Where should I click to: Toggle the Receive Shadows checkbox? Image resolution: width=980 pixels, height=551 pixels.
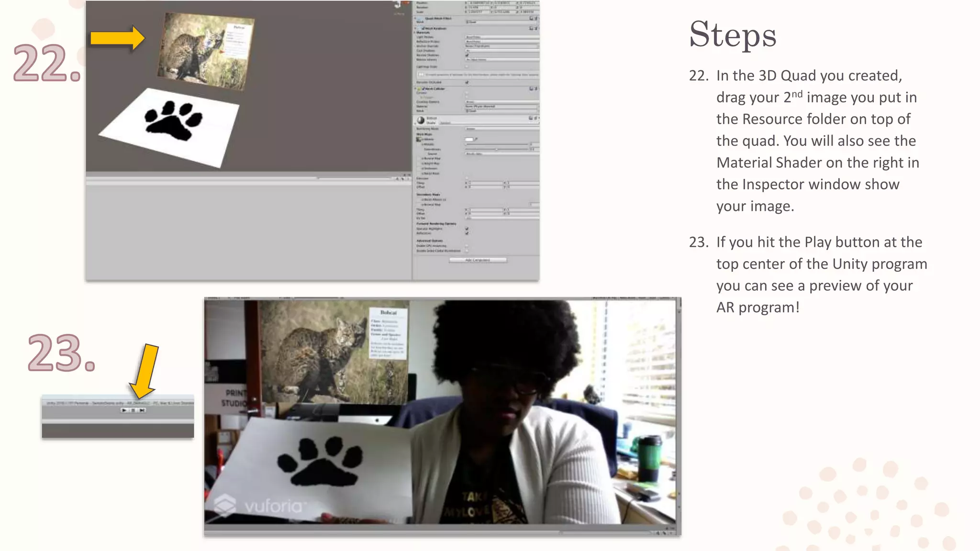(467, 55)
